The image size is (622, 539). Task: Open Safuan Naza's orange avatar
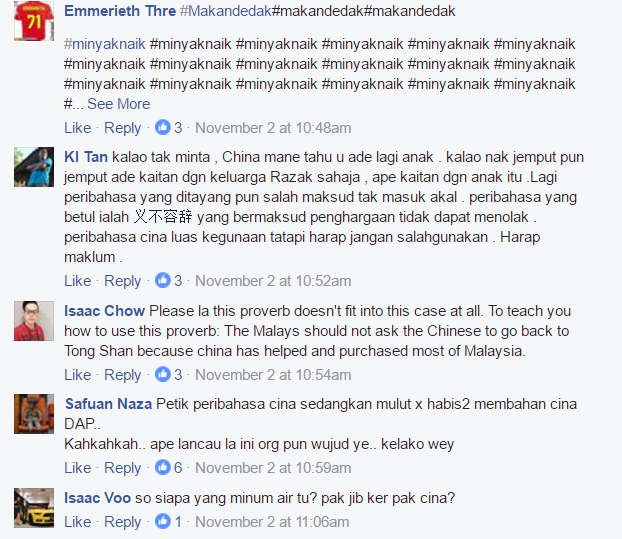[x=34, y=414]
